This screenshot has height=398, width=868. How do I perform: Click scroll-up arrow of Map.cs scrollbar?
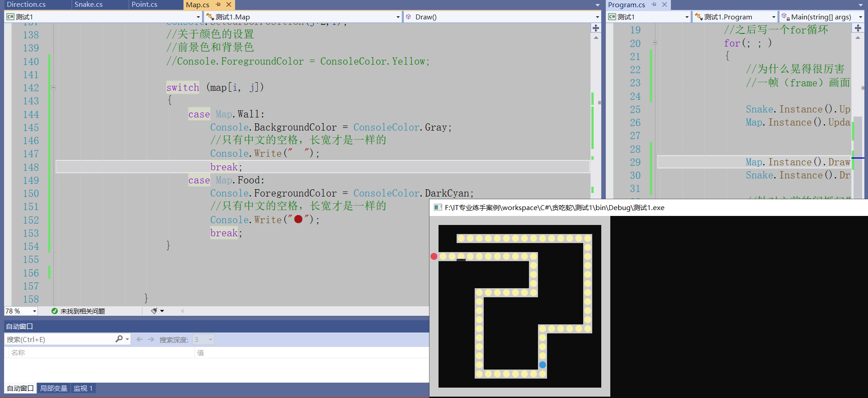pyautogui.click(x=596, y=38)
